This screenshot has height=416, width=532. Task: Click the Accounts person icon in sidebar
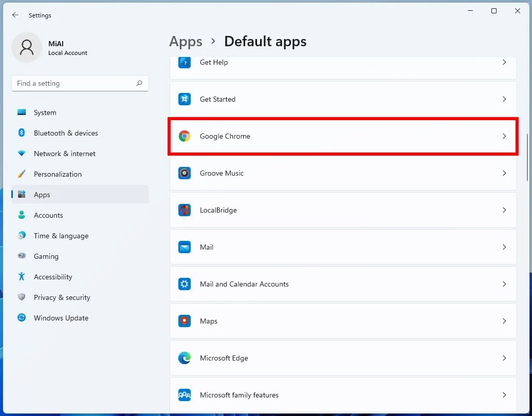[22, 215]
